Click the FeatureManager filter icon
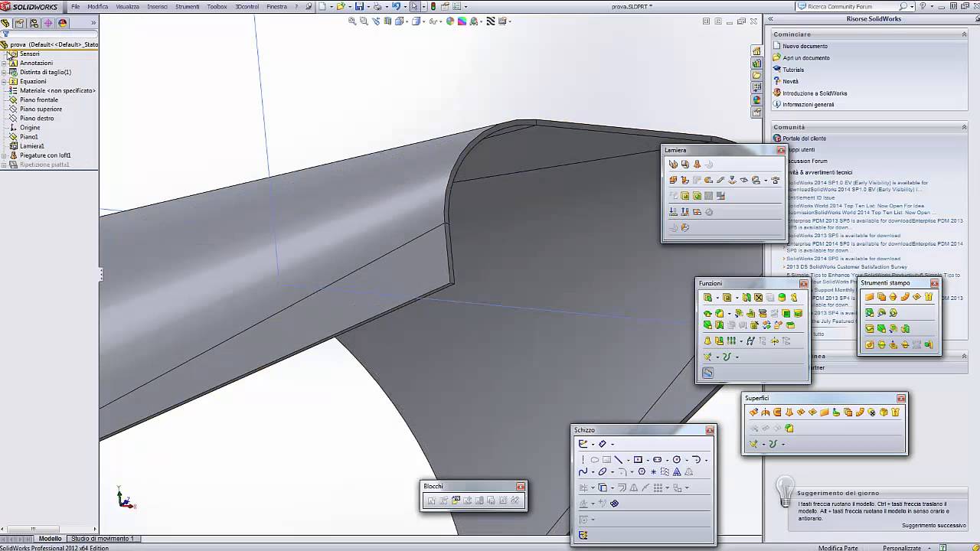Viewport: 980px width, 551px height. (5, 34)
